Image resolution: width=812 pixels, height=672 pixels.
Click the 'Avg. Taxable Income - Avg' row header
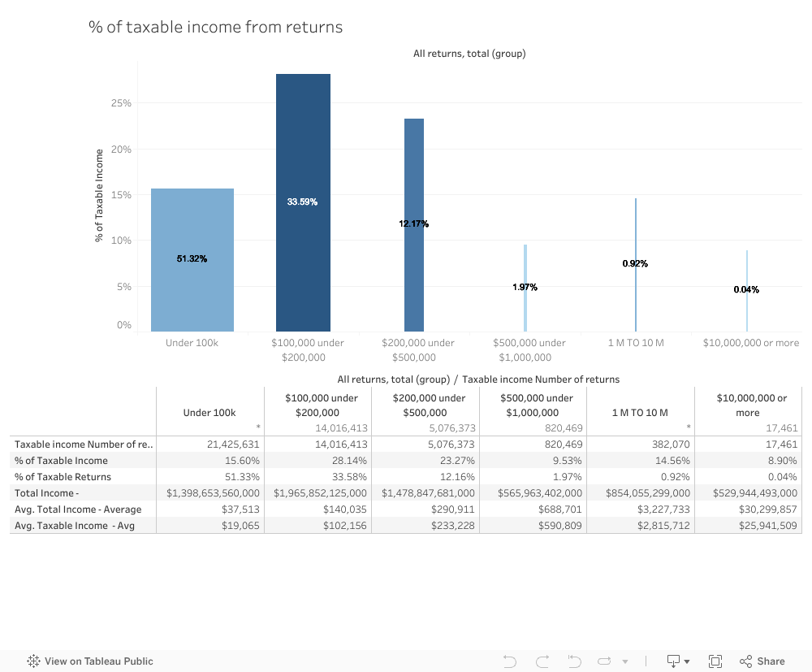[x=75, y=526]
